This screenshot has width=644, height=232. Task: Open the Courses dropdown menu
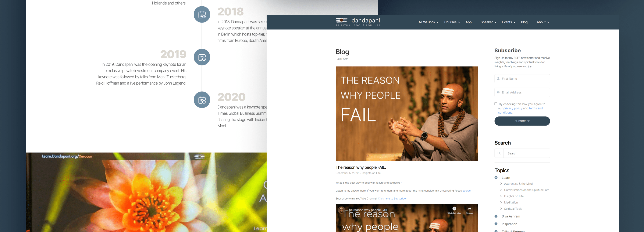pos(452,22)
